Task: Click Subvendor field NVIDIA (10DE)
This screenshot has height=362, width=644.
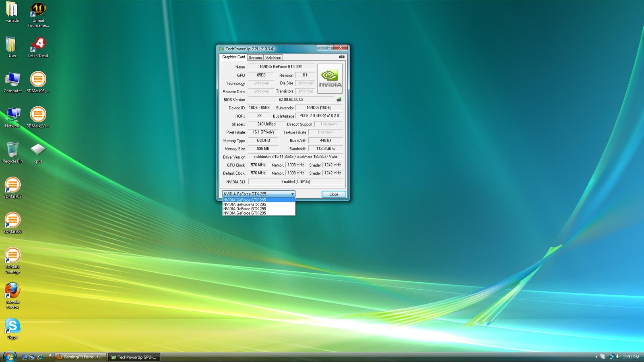Action: 319,108
